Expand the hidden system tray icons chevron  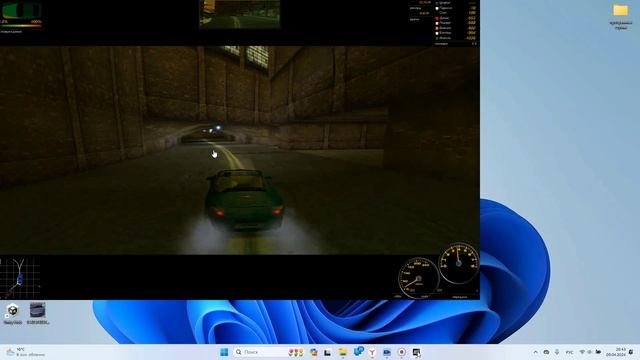pos(536,352)
